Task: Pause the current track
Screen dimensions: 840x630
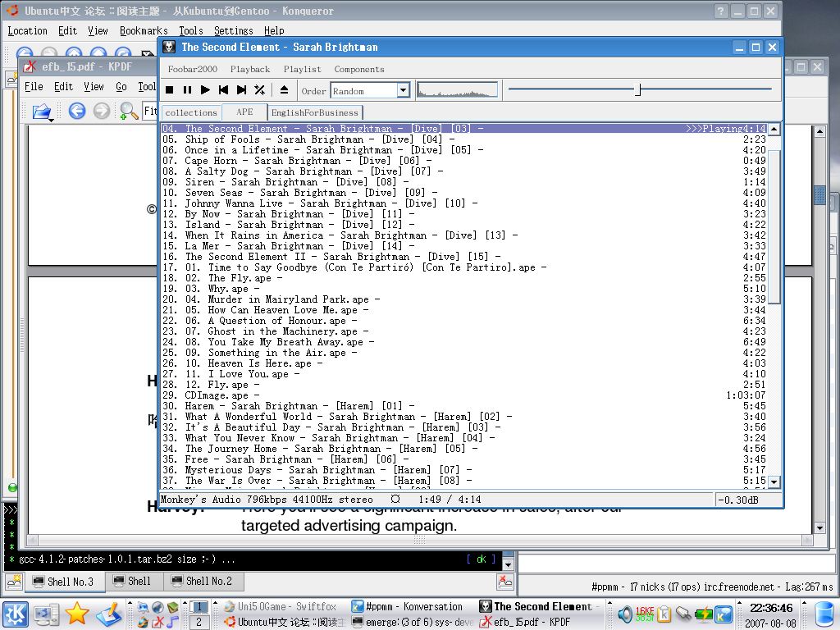Action: (187, 90)
